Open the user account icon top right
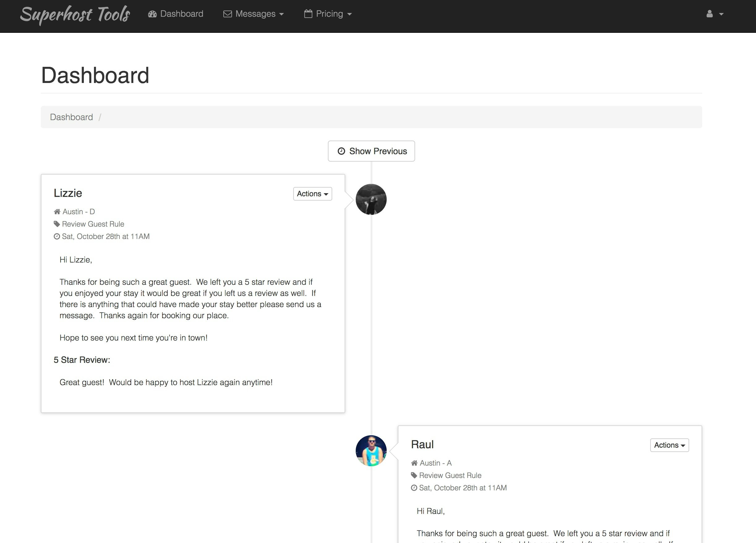756x543 pixels. (710, 14)
